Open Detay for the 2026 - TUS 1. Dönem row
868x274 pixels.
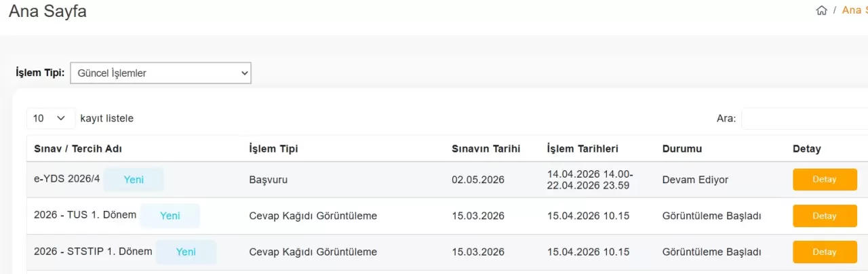(x=825, y=216)
